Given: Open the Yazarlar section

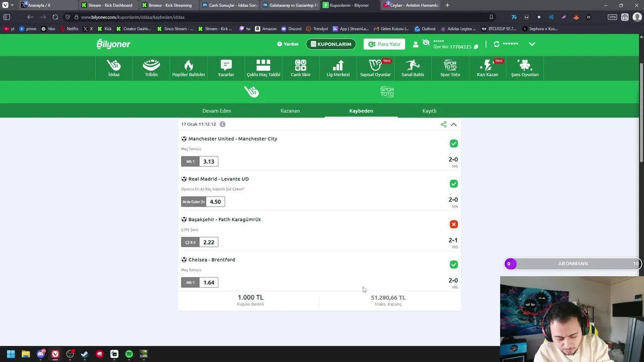Looking at the screenshot, I should [226, 68].
